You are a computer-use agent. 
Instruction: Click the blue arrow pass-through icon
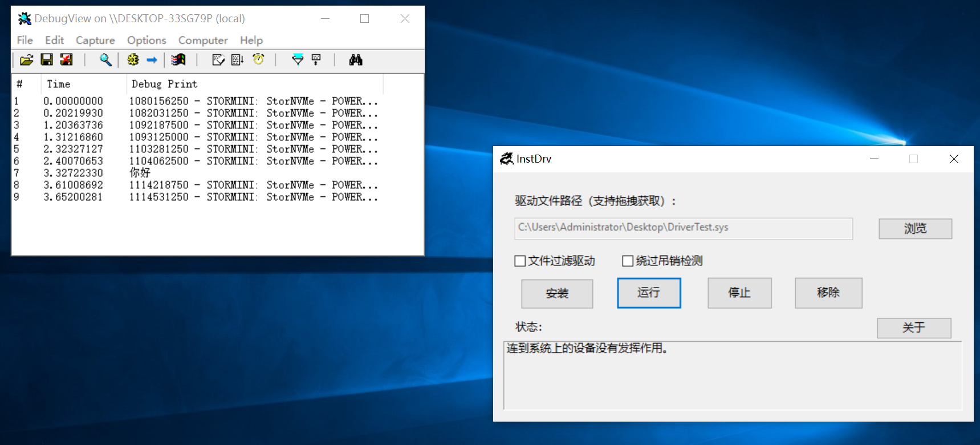pyautogui.click(x=152, y=60)
